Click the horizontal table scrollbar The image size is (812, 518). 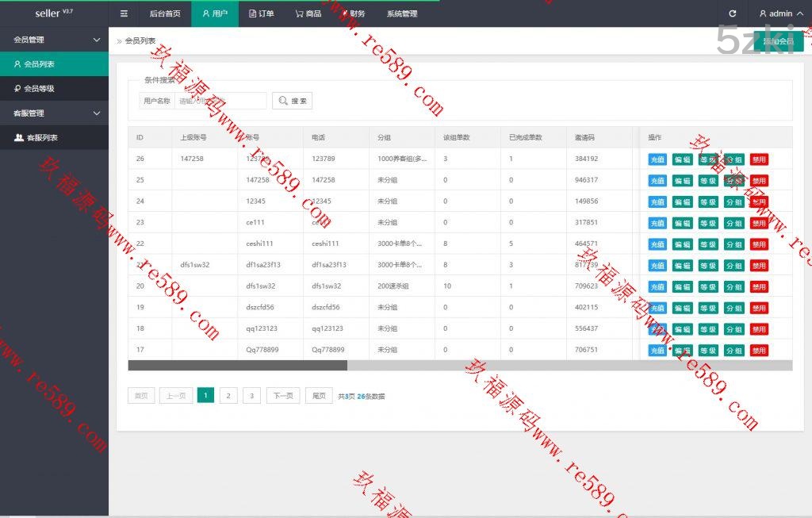238,366
